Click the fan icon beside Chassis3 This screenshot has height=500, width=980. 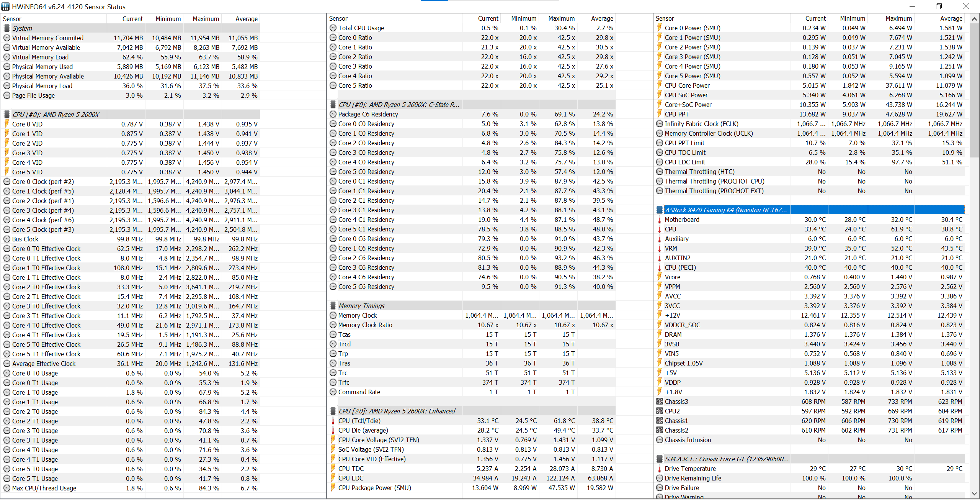tap(659, 402)
